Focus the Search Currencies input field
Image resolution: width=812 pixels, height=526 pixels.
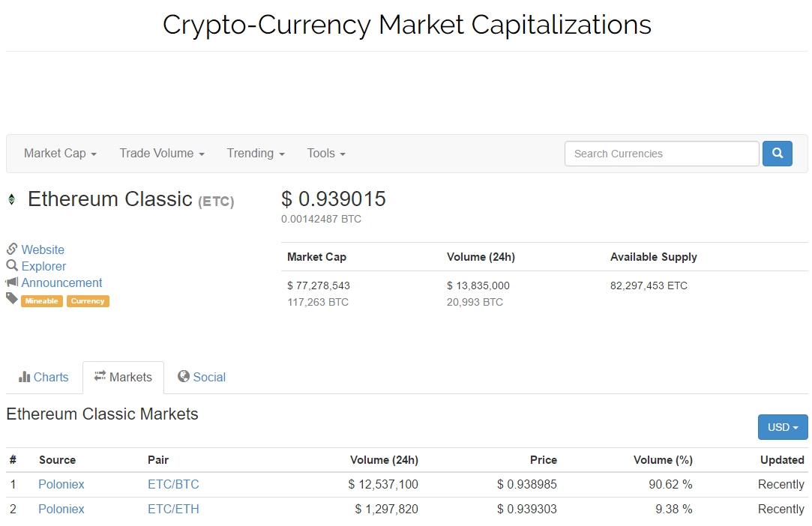[x=662, y=154]
